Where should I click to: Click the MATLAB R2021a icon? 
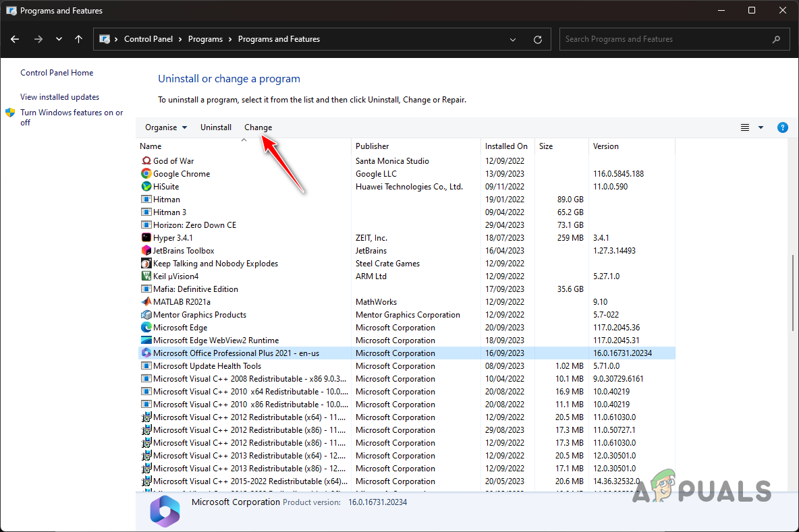pyautogui.click(x=146, y=301)
